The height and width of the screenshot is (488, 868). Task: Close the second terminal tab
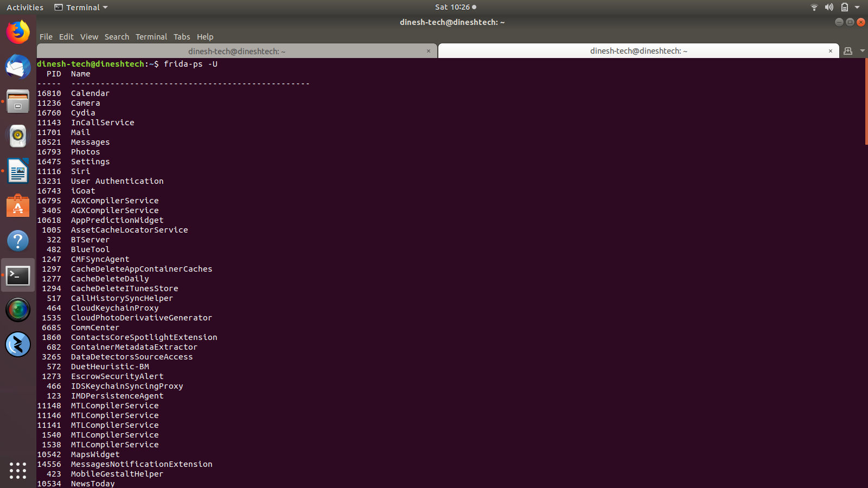pyautogui.click(x=830, y=51)
